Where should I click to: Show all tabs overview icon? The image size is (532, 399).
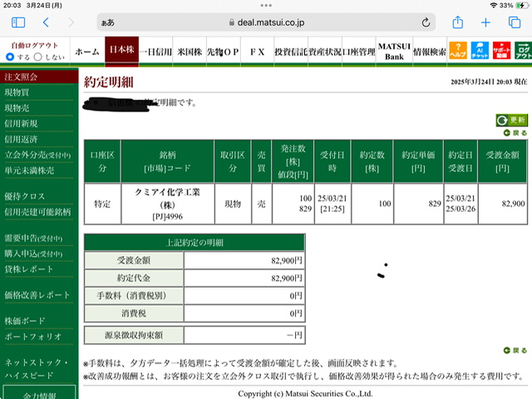[x=515, y=22]
